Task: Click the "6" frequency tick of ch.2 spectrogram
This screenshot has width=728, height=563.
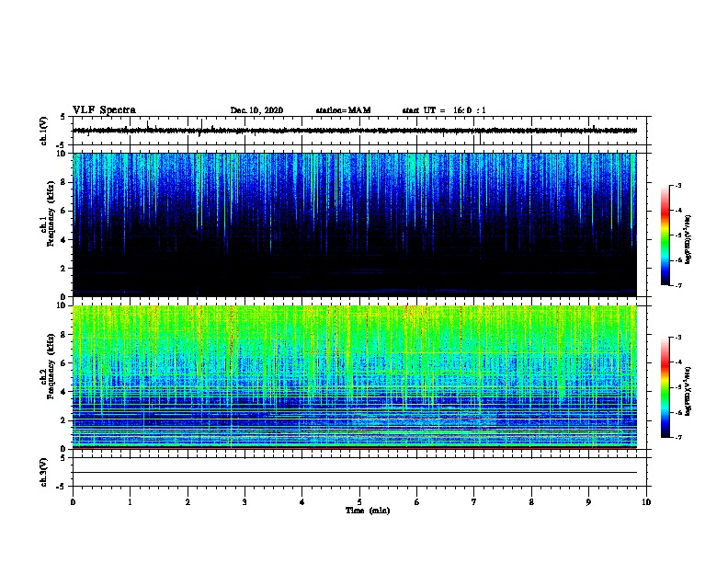Action: click(x=63, y=363)
